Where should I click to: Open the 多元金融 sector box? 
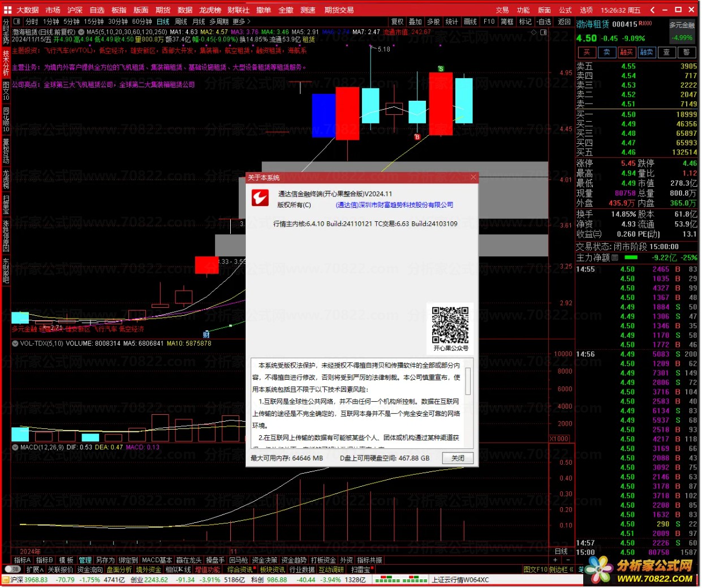tap(682, 31)
